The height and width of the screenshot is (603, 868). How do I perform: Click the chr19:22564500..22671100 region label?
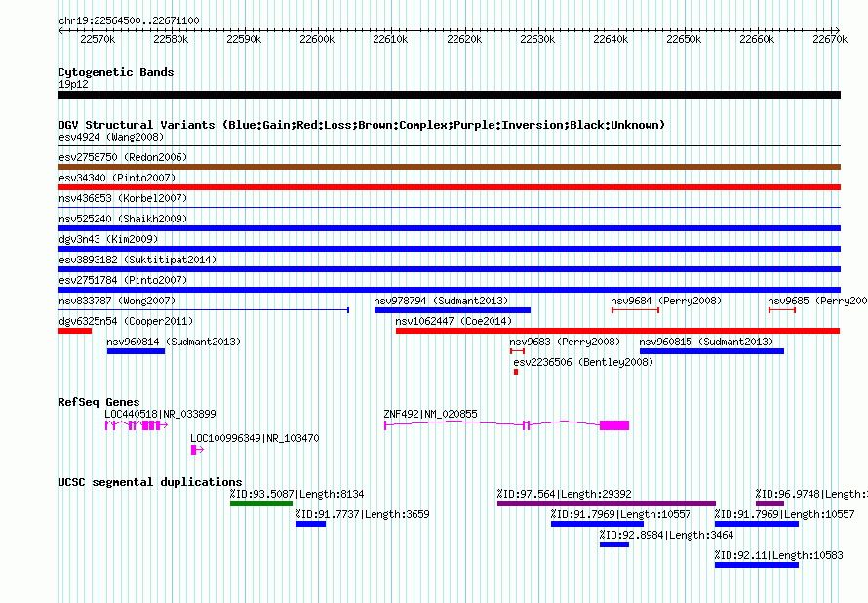129,20
